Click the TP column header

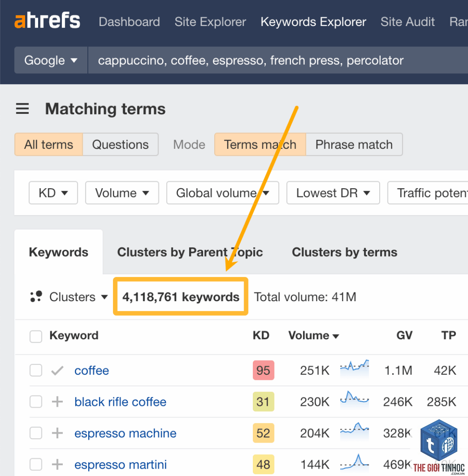click(x=448, y=336)
